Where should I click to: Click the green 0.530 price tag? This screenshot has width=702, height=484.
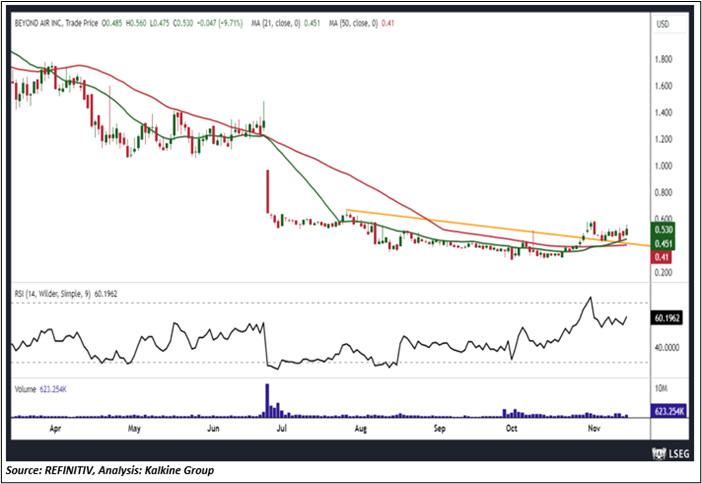point(665,230)
